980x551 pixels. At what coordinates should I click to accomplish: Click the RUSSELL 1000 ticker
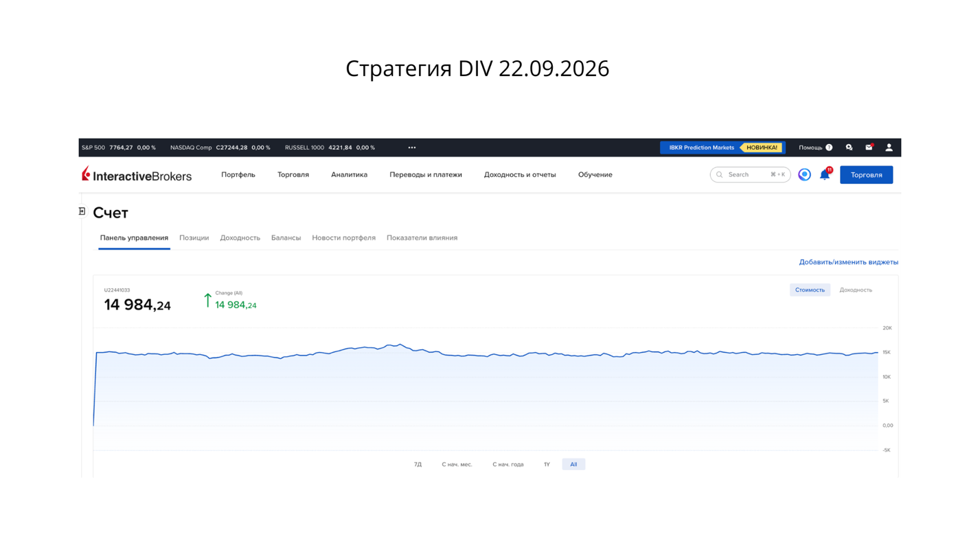pos(330,148)
